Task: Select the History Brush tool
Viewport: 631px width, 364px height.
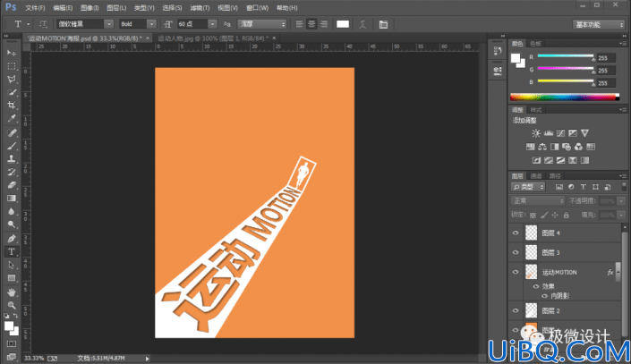Action: click(x=12, y=172)
